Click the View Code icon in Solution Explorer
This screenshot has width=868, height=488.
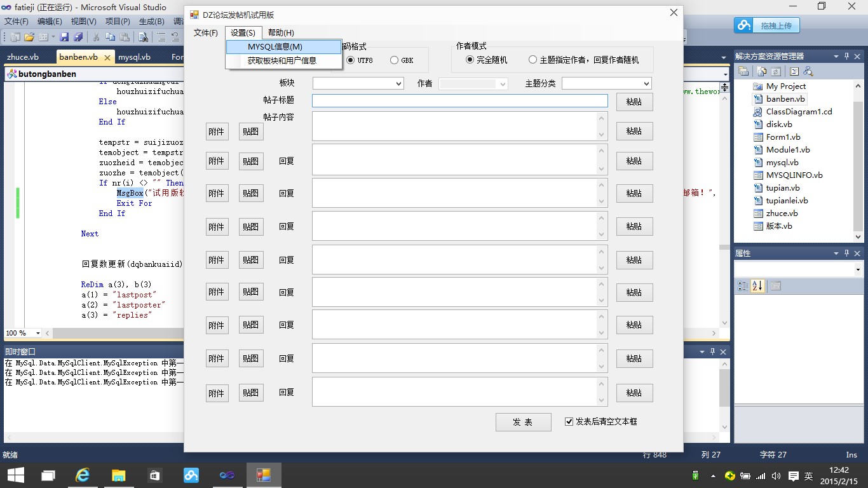pyautogui.click(x=794, y=71)
